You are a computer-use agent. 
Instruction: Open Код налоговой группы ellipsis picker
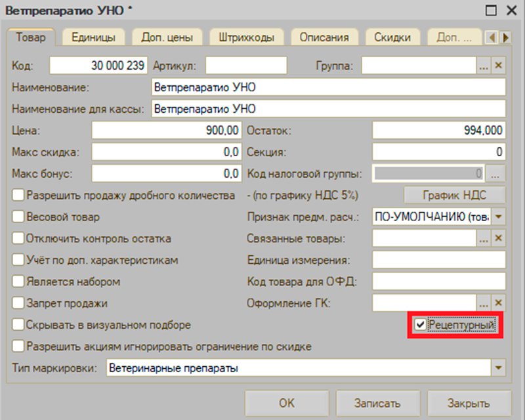point(495,173)
